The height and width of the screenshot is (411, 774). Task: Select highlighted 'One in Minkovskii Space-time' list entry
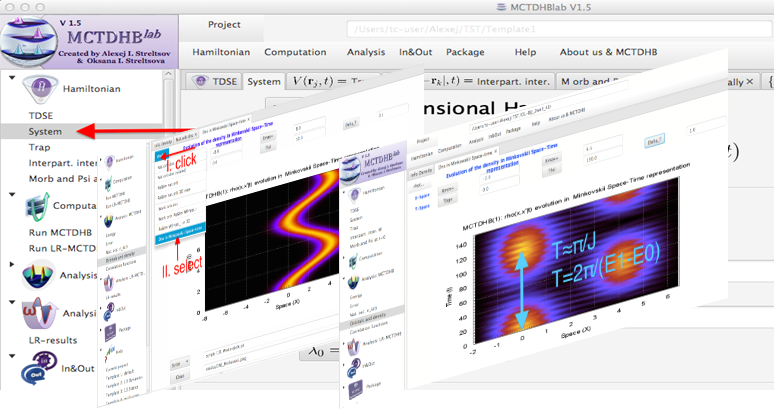pos(180,234)
